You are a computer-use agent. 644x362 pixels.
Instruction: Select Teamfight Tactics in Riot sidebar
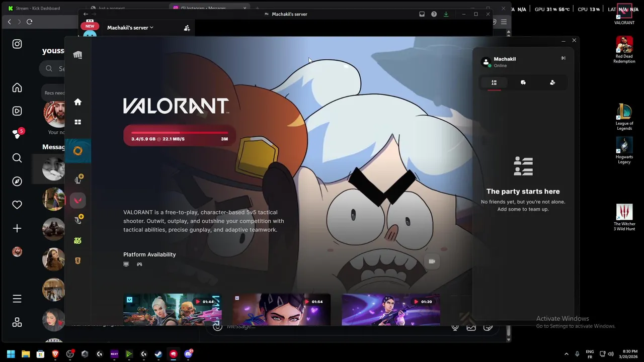(x=78, y=220)
